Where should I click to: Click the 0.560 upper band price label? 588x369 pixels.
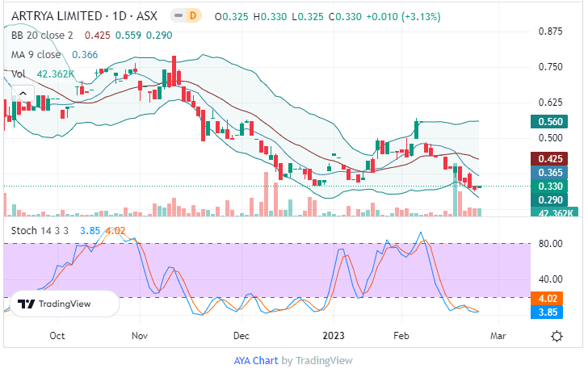[x=552, y=122]
